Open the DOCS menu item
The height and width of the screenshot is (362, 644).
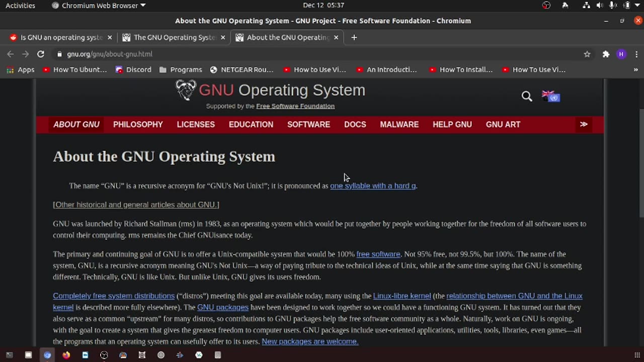(355, 124)
